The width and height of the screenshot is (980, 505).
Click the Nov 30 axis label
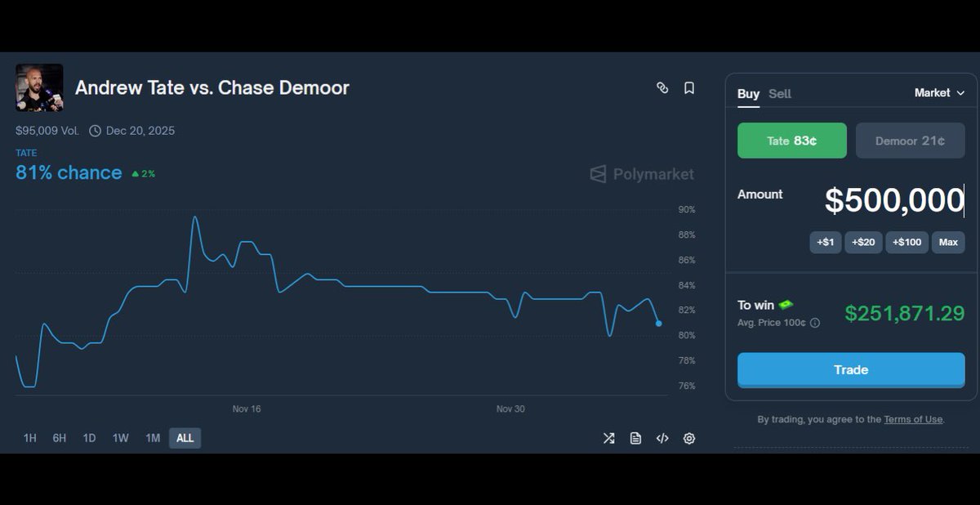tap(510, 409)
